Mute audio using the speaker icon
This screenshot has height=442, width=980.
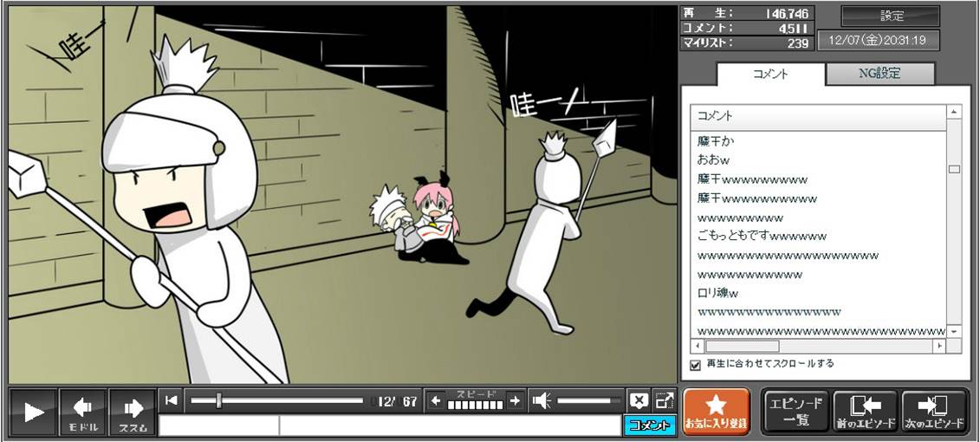click(x=542, y=400)
